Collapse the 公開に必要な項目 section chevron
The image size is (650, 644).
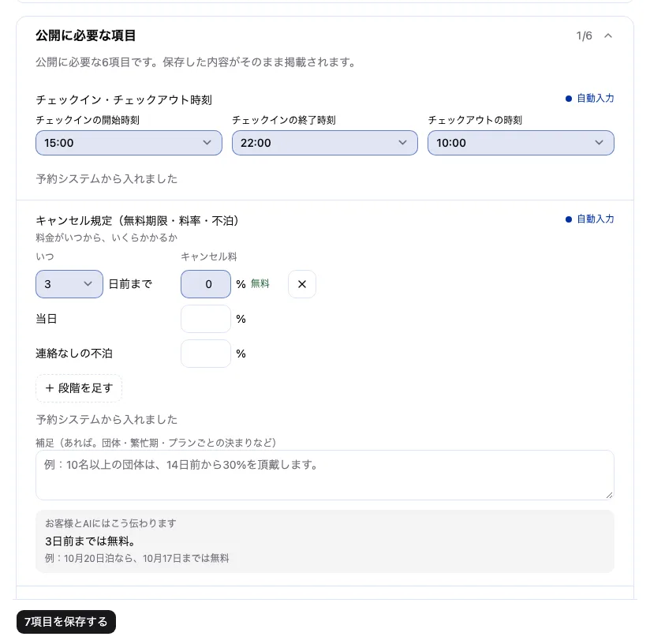607,36
